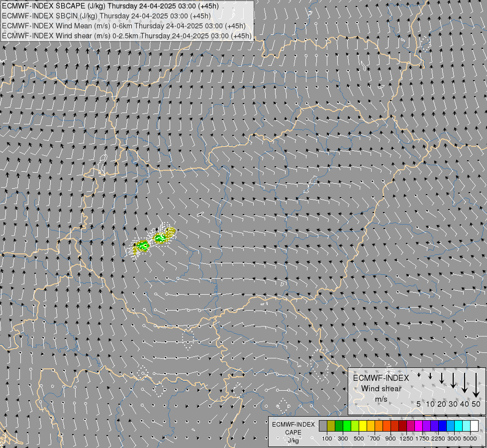Click the '1750' CAPE scale value
This screenshot has height=448, width=487.
coord(422,439)
